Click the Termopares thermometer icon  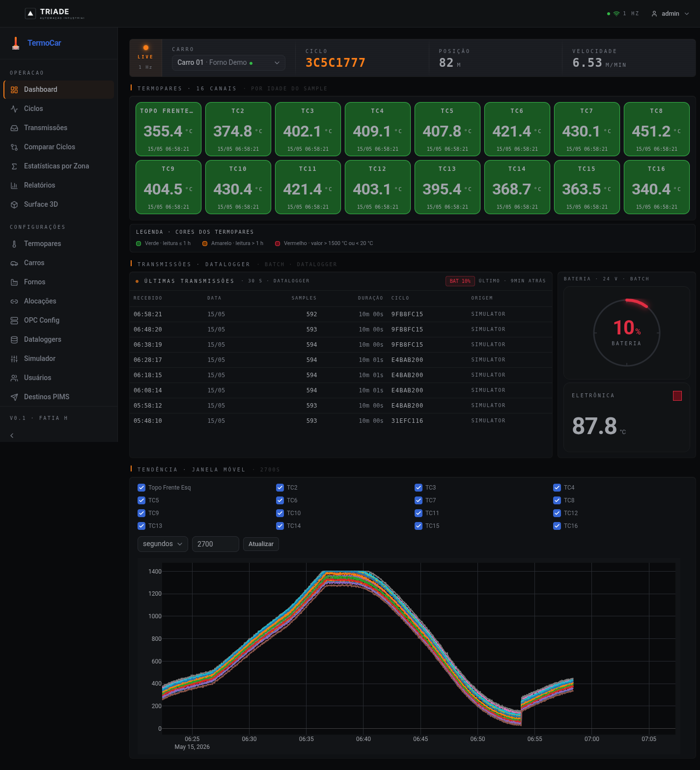click(14, 244)
